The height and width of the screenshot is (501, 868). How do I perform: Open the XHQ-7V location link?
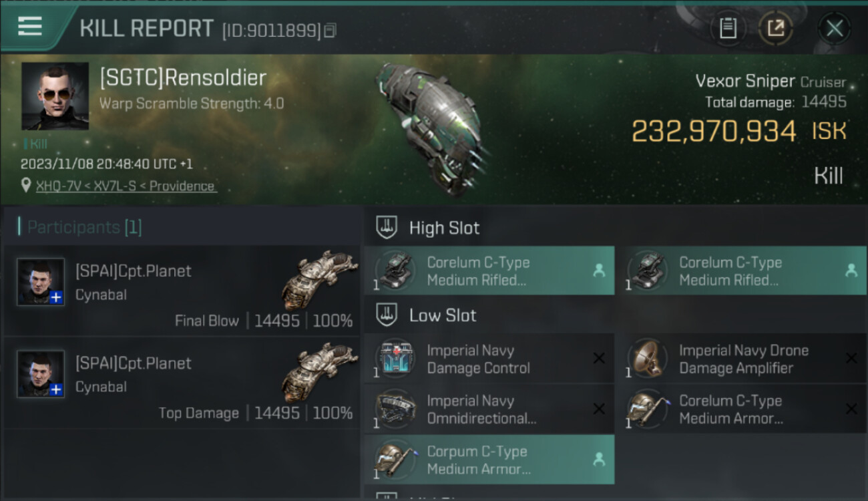pyautogui.click(x=126, y=186)
